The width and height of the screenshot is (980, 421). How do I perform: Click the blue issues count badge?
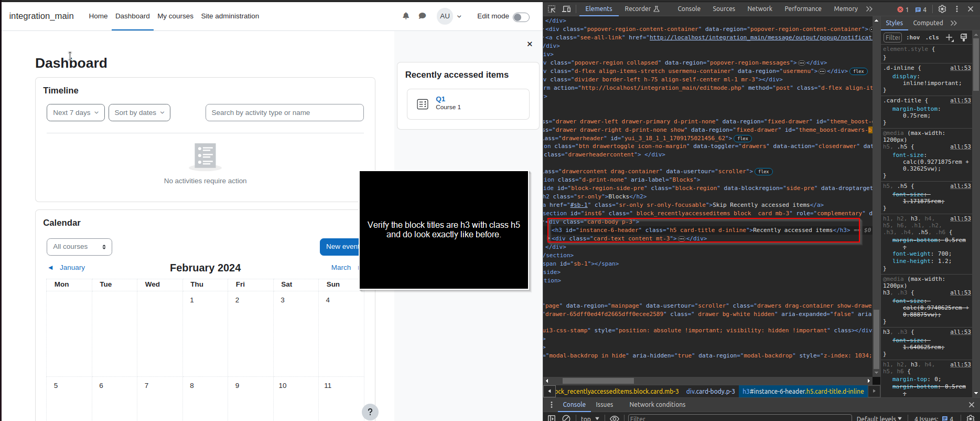(x=921, y=9)
